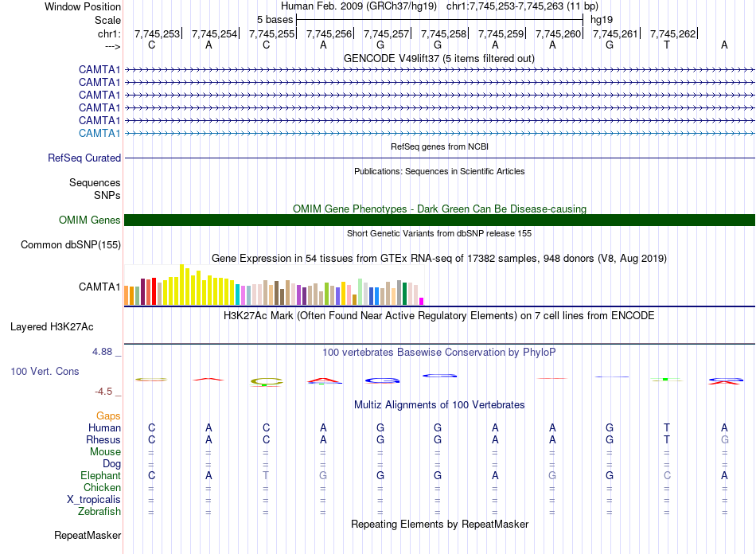The width and height of the screenshot is (756, 554).
Task: Open Multiz Alignments of 100 Vertebrates title
Action: click(439, 404)
